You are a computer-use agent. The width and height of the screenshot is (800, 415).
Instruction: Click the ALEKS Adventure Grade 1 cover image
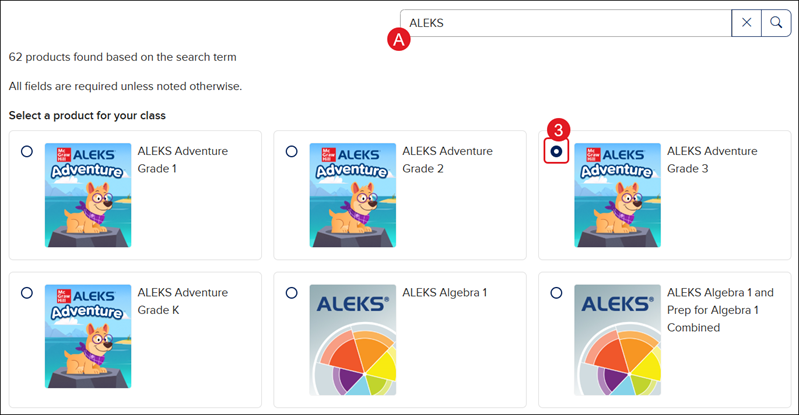coord(88,195)
